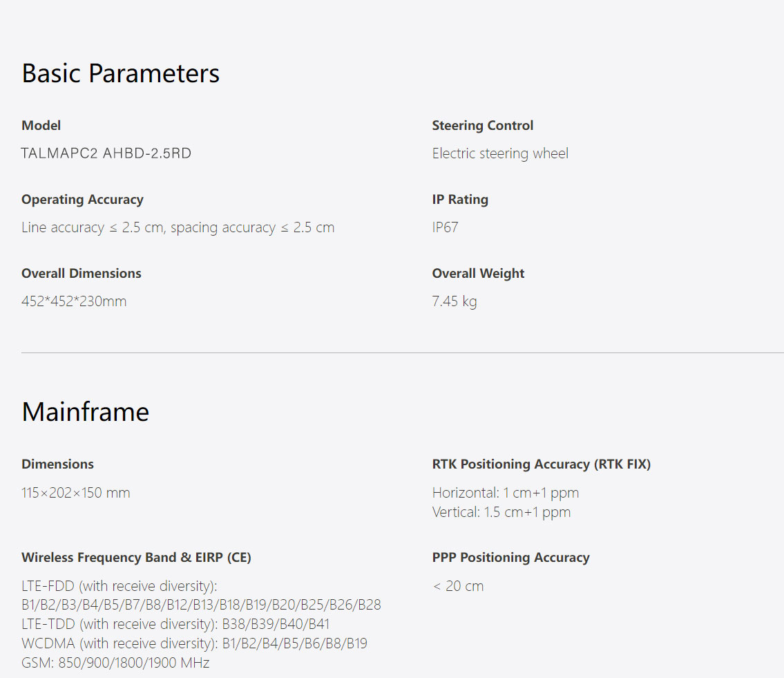The image size is (784, 678).
Task: Select the Model label
Action: coord(41,125)
